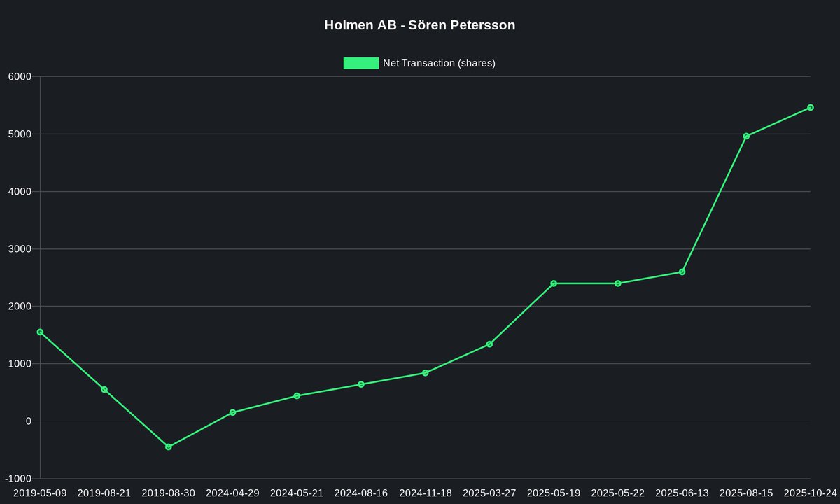Click the 3000 y-axis label

click(20, 248)
